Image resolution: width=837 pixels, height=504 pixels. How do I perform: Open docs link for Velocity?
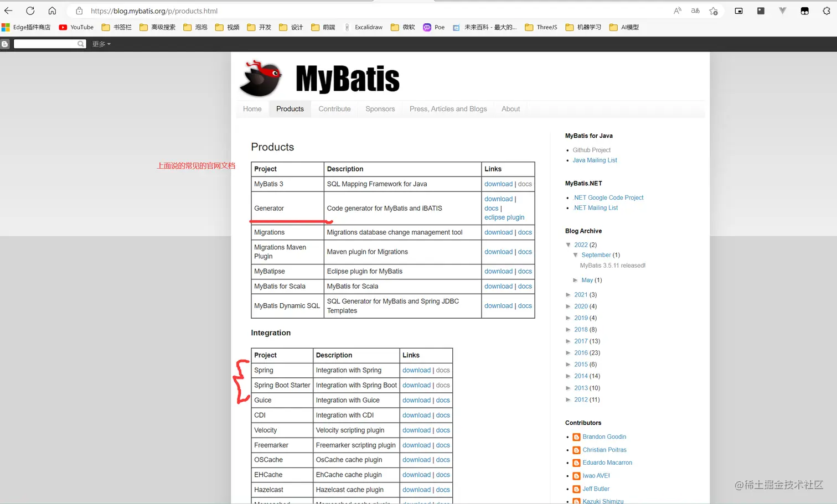point(443,430)
